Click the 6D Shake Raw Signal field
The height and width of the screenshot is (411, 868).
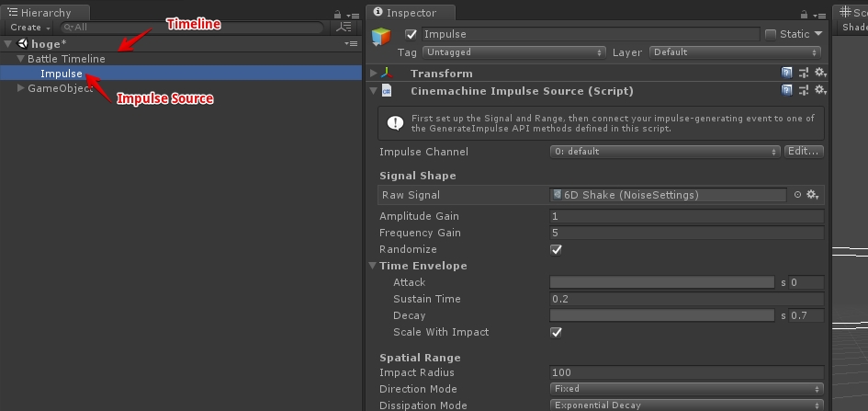[668, 194]
